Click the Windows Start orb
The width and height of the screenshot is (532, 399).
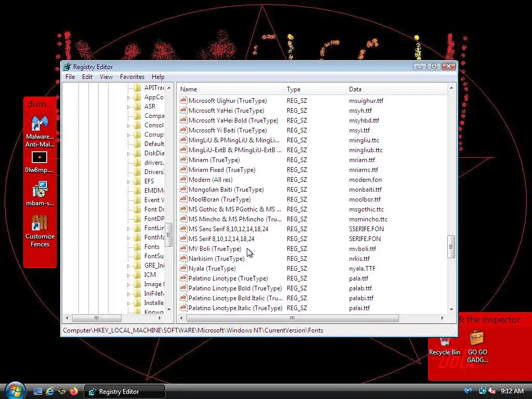(15, 391)
